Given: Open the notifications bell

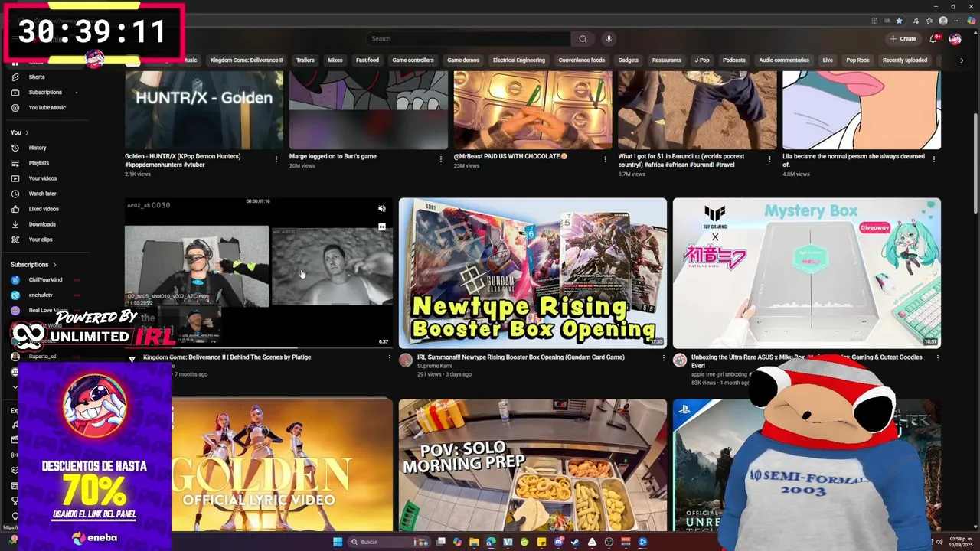Looking at the screenshot, I should click(x=933, y=38).
